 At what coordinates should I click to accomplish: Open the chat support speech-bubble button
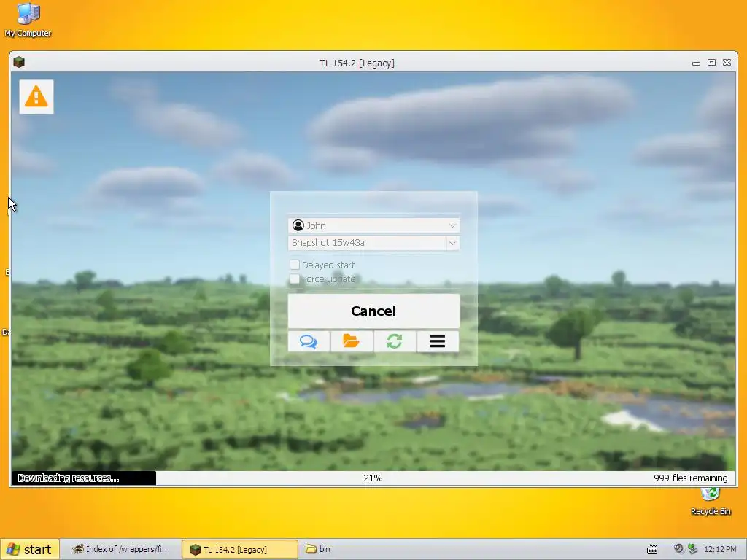pyautogui.click(x=309, y=341)
